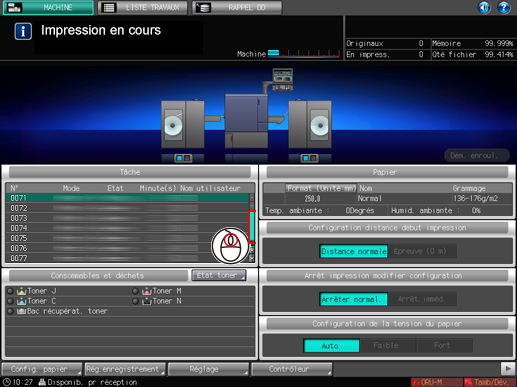The image size is (517, 387).
Task: Click indicator below right roll unit
Action: [309, 158]
